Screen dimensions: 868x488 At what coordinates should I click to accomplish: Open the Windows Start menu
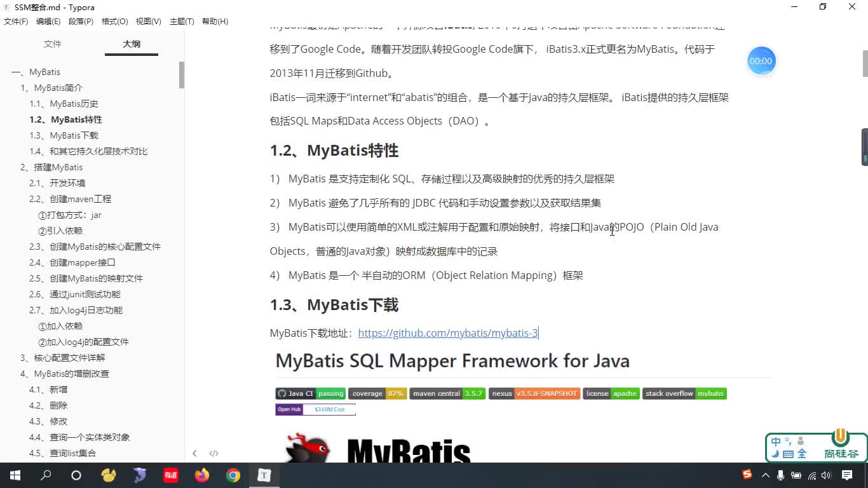[15, 475]
